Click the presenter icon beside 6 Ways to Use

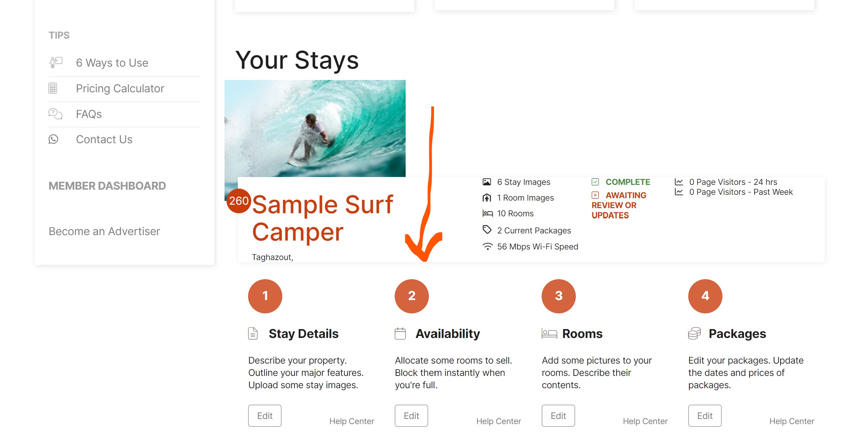click(x=56, y=63)
